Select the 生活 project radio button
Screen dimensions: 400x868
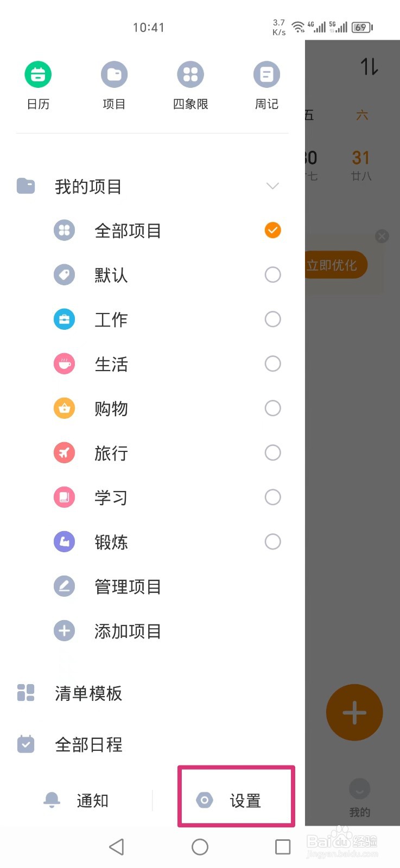[272, 363]
